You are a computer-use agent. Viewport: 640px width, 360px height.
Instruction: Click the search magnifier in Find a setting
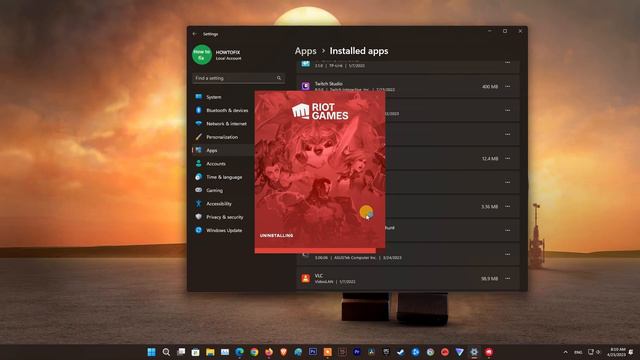(x=279, y=78)
